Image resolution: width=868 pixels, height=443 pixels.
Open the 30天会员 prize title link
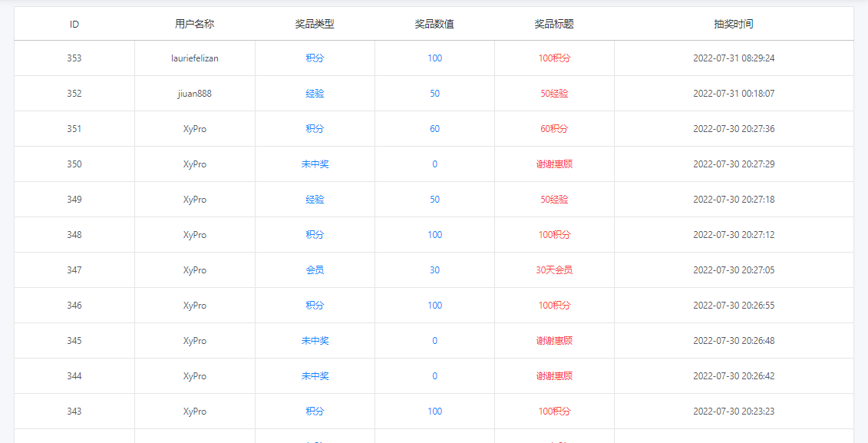pyautogui.click(x=554, y=269)
